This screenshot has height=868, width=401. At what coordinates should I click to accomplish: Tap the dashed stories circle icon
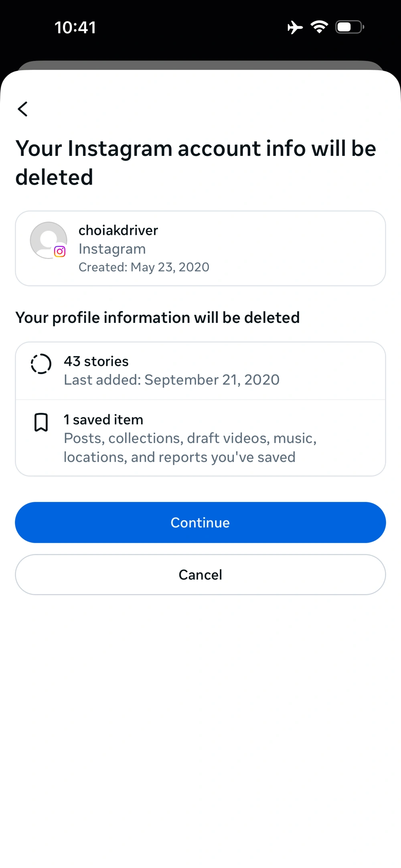pyautogui.click(x=41, y=364)
